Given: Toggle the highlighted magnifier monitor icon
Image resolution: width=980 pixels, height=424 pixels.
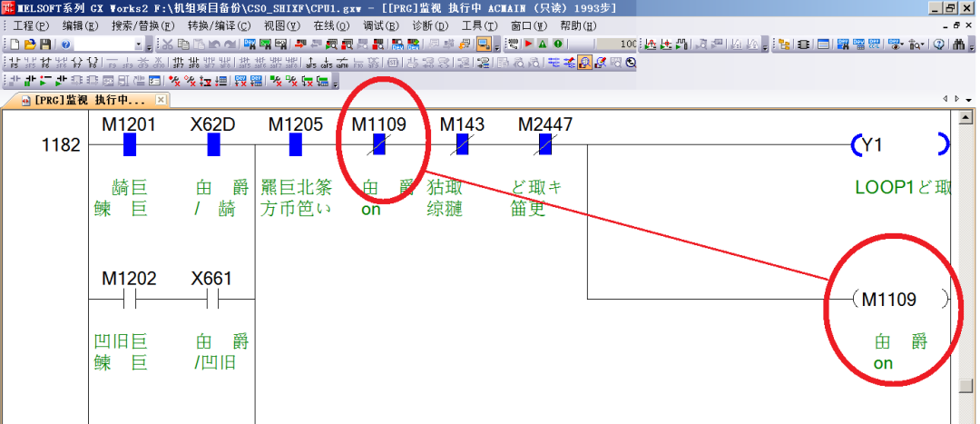Looking at the screenshot, I should pyautogui.click(x=585, y=63).
